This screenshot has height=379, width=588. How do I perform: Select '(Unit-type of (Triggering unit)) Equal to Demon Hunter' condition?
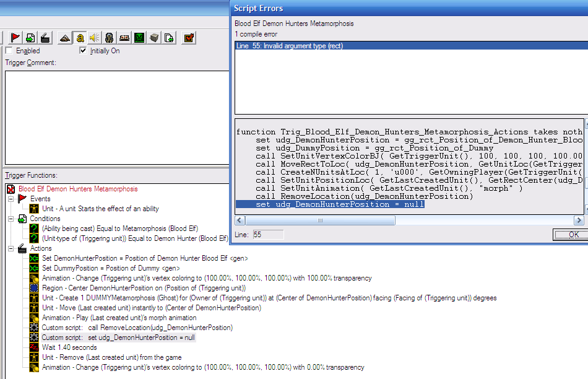(135, 238)
